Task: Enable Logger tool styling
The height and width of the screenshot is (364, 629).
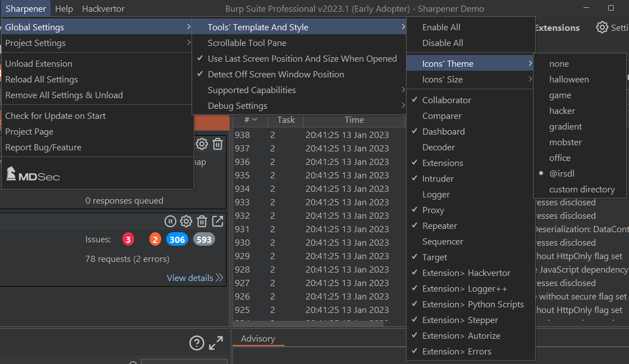Action: [x=471, y=194]
